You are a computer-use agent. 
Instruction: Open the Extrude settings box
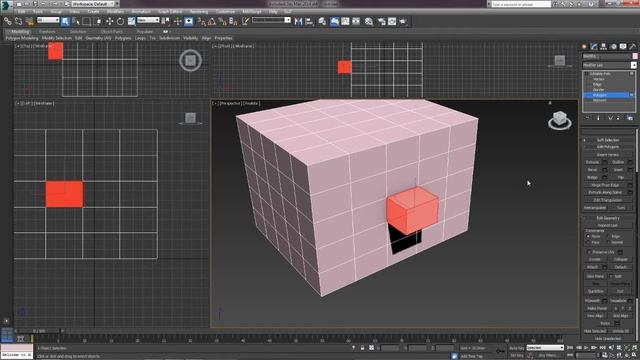[604, 162]
